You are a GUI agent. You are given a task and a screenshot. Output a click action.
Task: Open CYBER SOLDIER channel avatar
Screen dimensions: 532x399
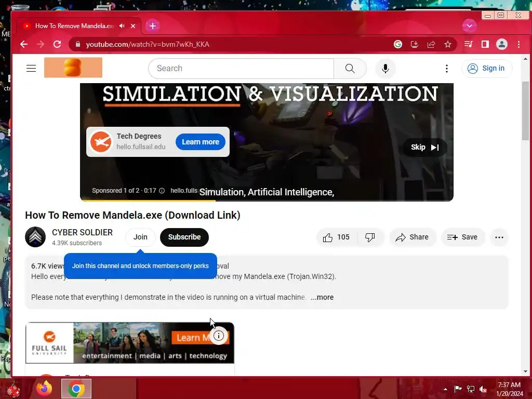35,237
